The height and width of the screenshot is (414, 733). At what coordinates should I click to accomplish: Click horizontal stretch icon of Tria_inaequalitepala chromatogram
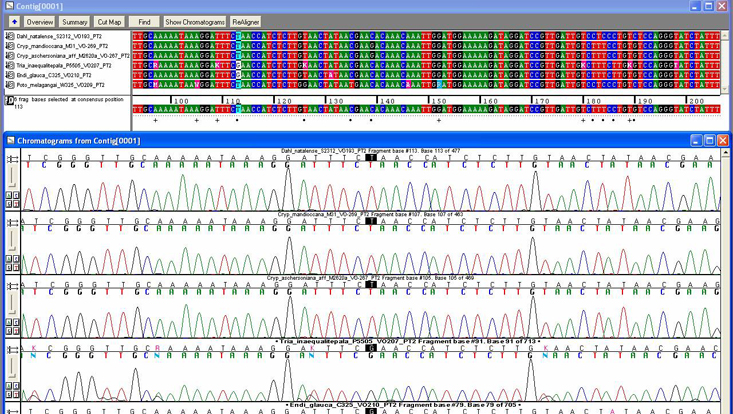[13, 350]
